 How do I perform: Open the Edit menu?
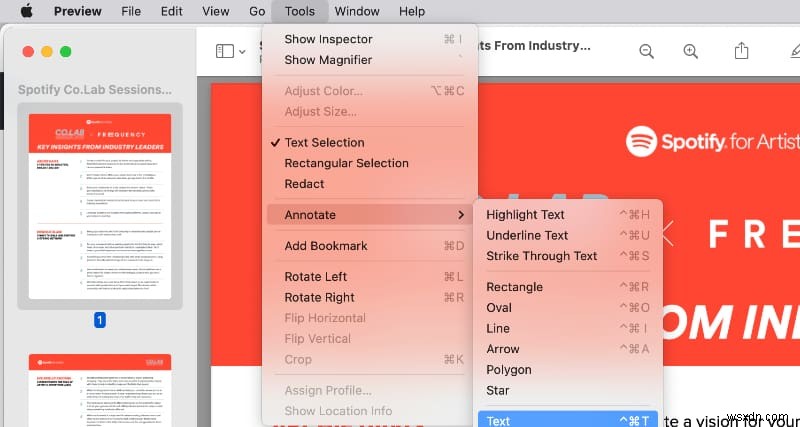[171, 11]
